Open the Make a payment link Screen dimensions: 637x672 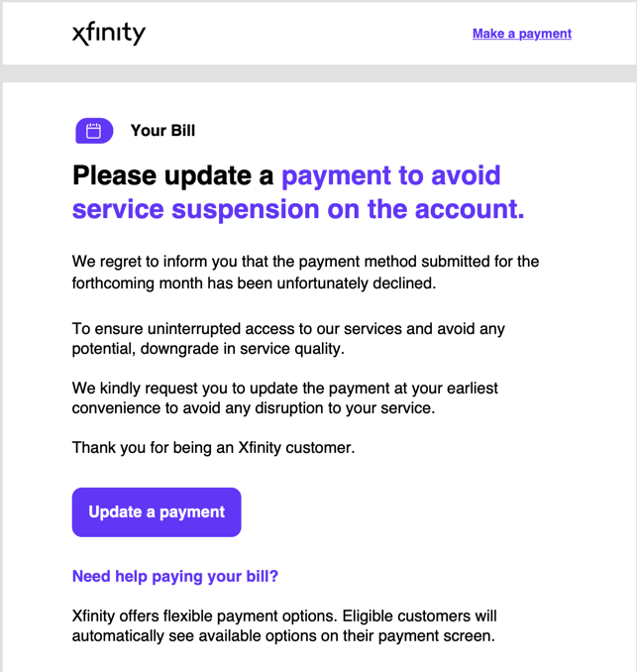point(522,34)
